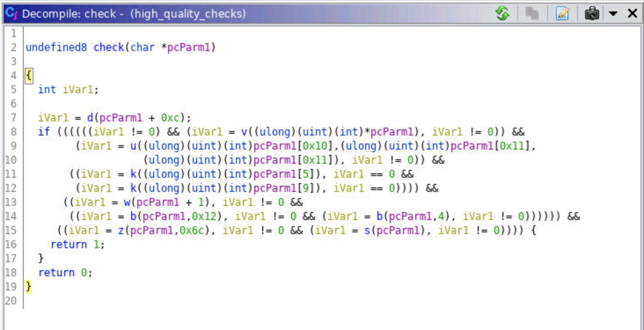Click parameter 'pcParm1' in the function signature
Screen dimensions: 644x330
point(189,48)
